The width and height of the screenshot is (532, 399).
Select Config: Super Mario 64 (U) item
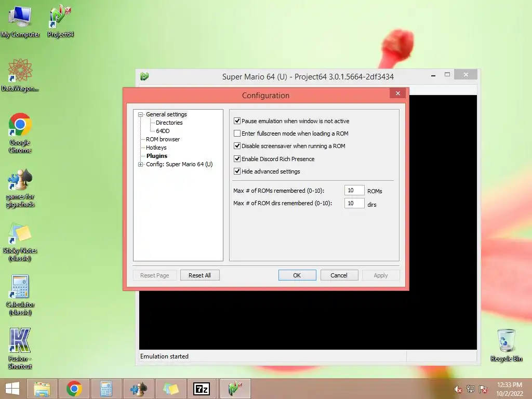[x=179, y=164]
